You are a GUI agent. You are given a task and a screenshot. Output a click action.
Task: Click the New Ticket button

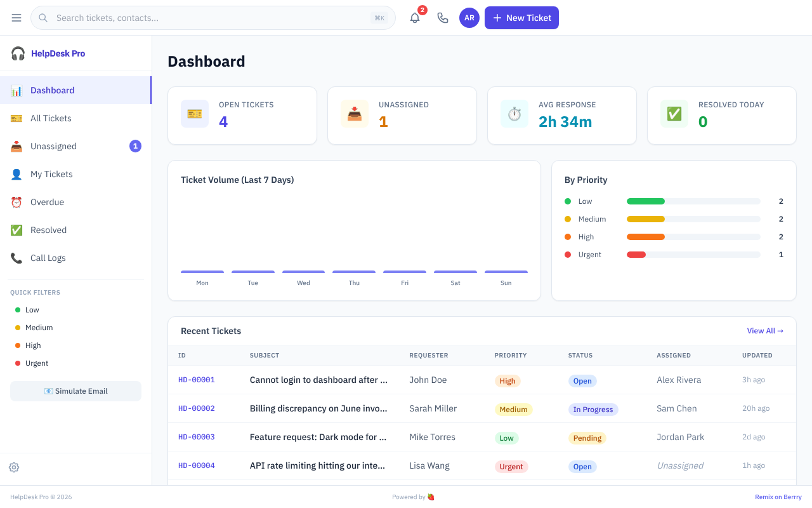click(x=521, y=18)
